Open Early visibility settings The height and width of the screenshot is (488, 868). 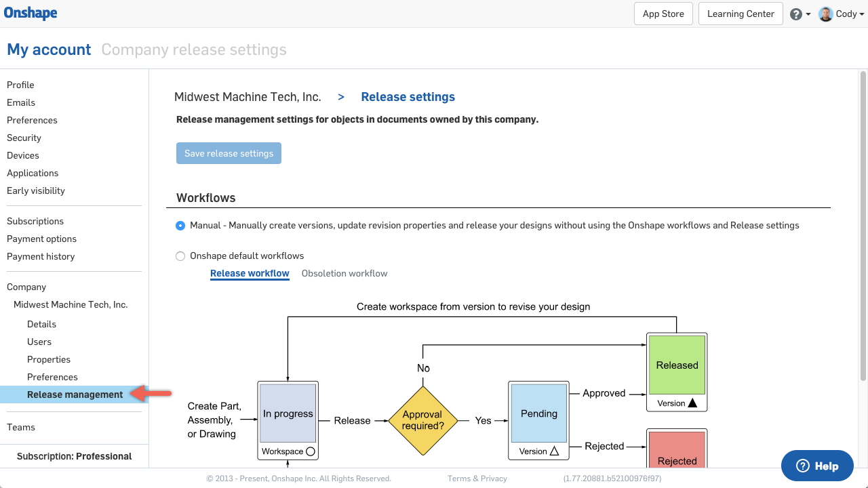click(36, 190)
